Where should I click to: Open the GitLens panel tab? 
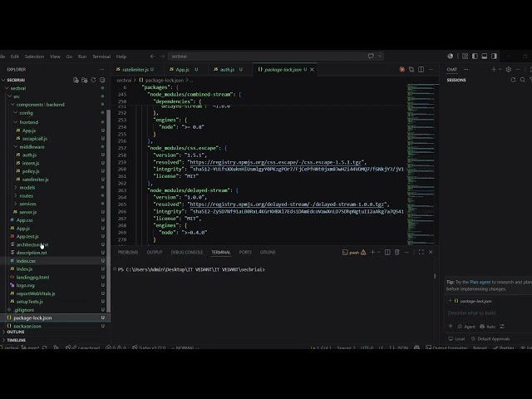click(x=268, y=252)
